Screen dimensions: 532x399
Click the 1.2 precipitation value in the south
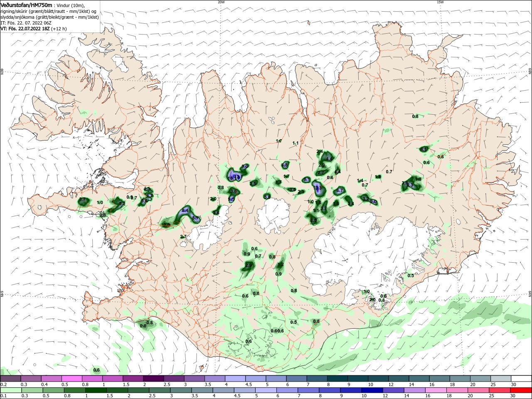(x=281, y=264)
